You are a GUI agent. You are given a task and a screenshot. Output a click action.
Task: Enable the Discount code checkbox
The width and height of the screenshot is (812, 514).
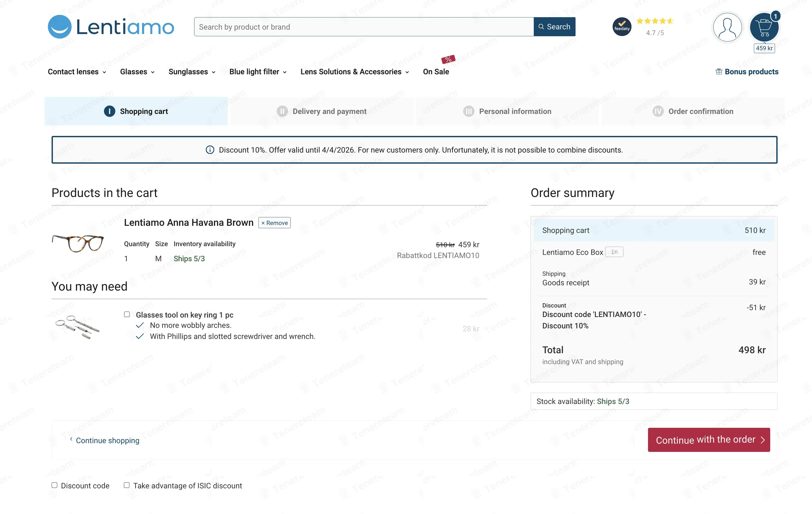tap(54, 485)
